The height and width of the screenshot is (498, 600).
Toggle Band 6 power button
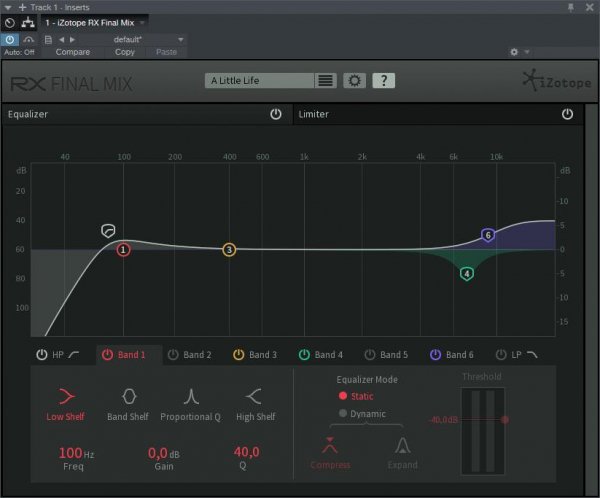(x=435, y=355)
